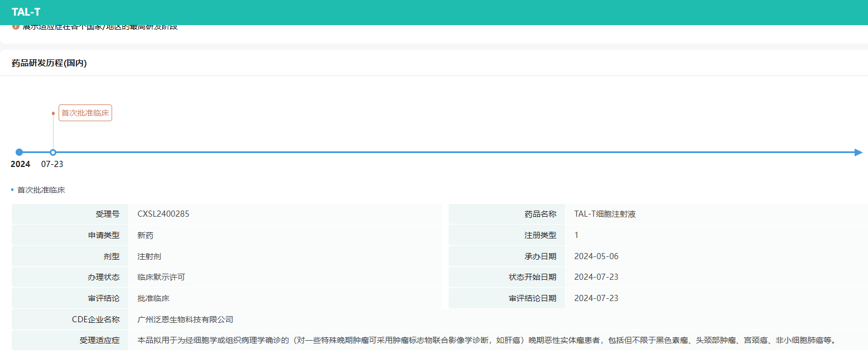The width and height of the screenshot is (868, 358).
Task: Click the 07-23 date label under timeline
Action: coord(52,164)
